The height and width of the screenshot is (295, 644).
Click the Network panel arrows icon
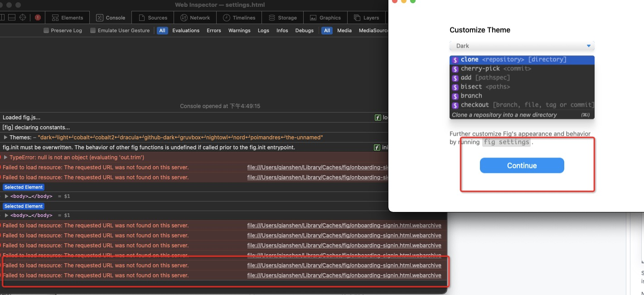(183, 17)
